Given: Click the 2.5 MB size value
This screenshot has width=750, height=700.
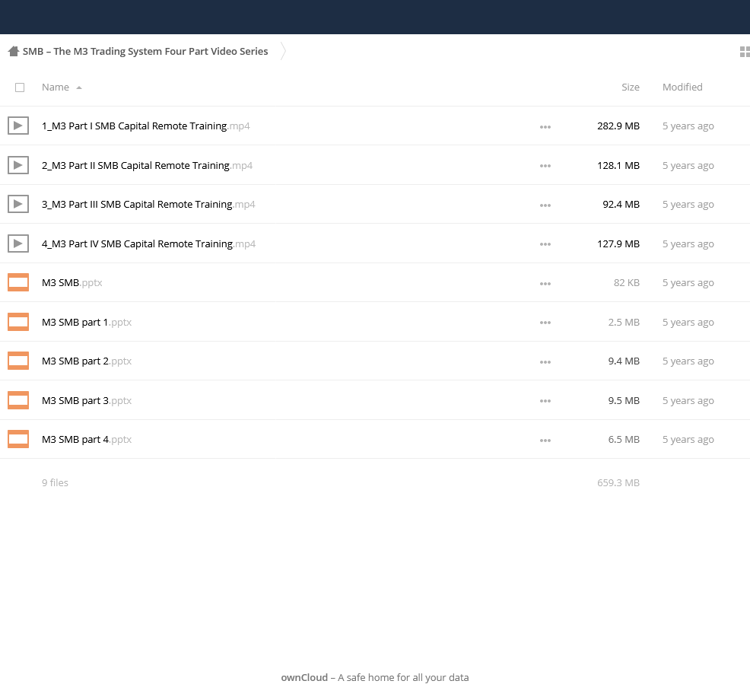Looking at the screenshot, I should pos(624,322).
